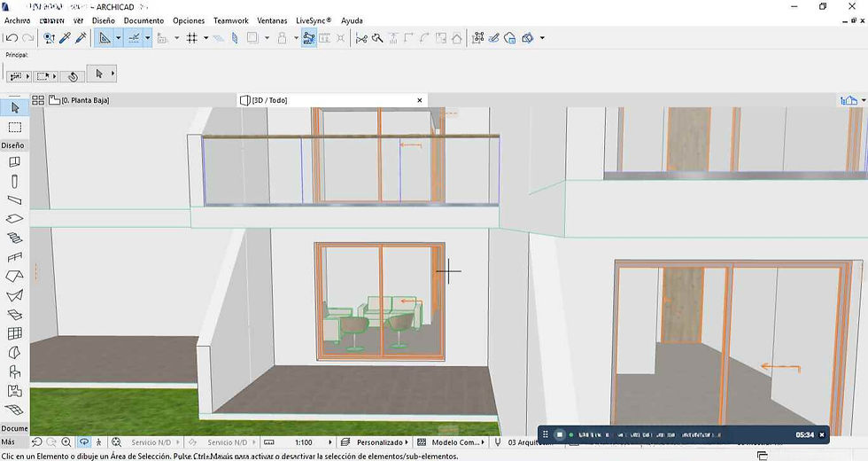The width and height of the screenshot is (868, 461).
Task: Select the Marquee selection tool
Action: (14, 127)
